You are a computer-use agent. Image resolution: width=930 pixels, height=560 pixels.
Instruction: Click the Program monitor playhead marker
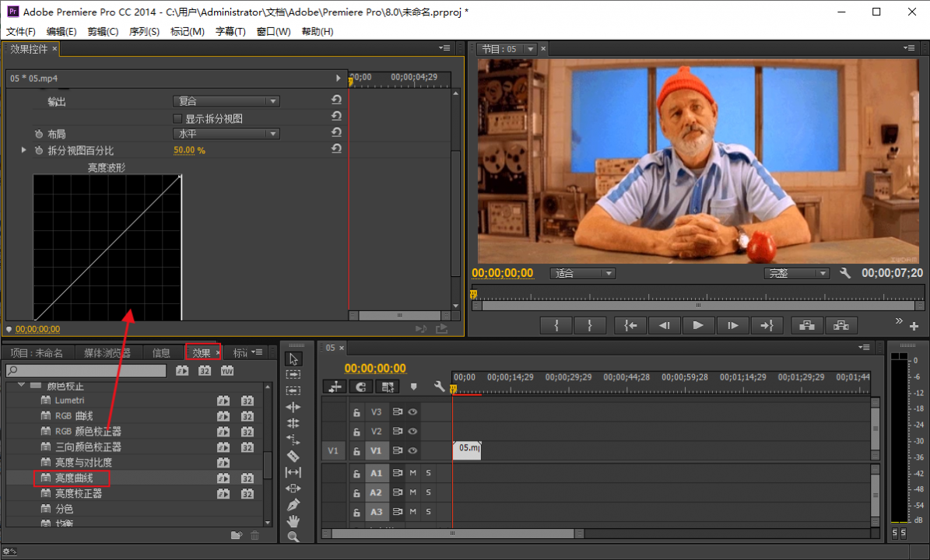473,294
